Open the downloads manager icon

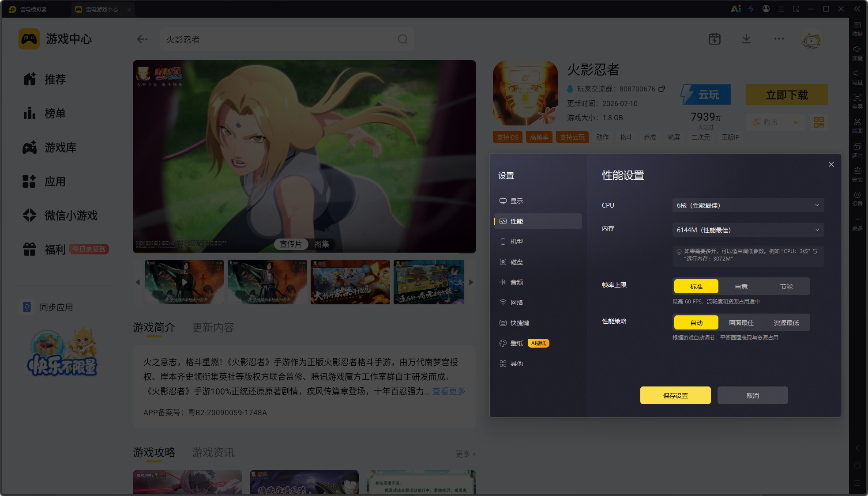[746, 39]
